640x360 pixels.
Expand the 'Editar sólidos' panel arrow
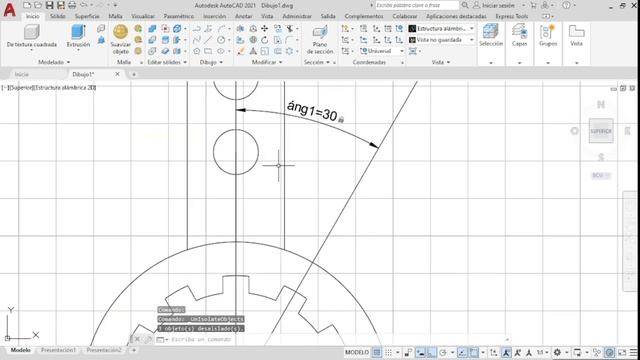tap(185, 62)
